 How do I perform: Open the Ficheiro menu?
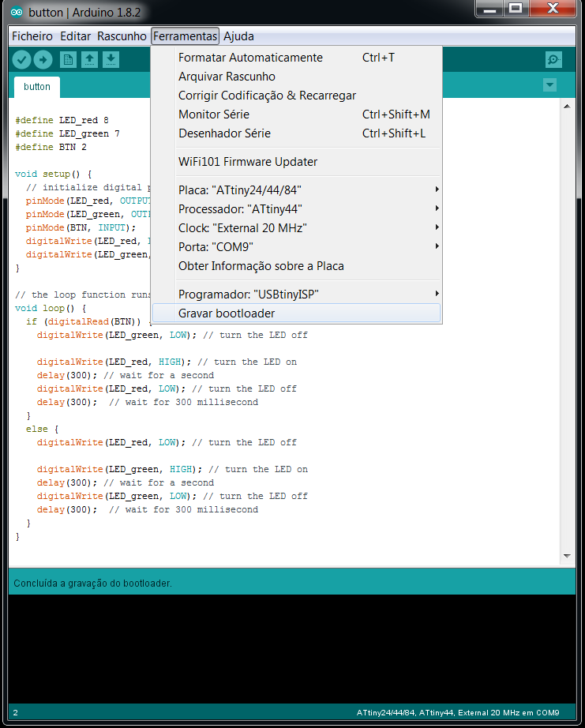click(x=32, y=36)
